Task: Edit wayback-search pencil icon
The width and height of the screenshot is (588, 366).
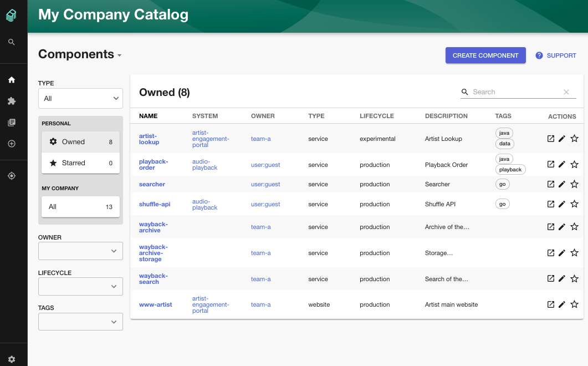Action: tap(562, 278)
